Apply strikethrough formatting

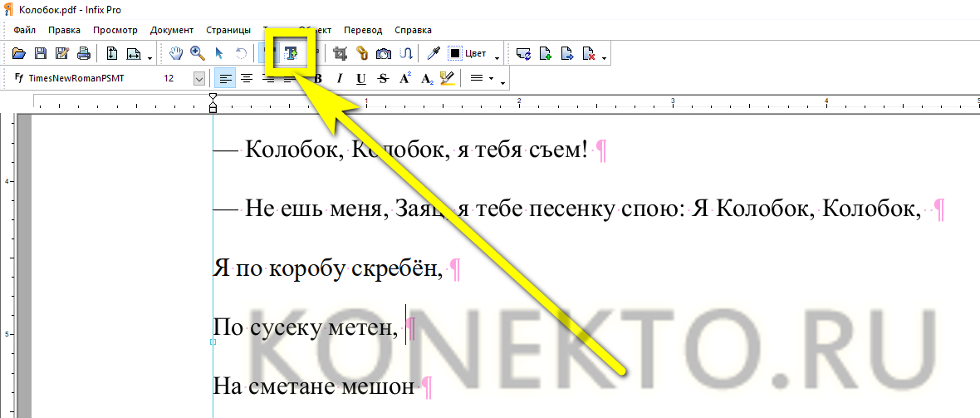[x=382, y=79]
